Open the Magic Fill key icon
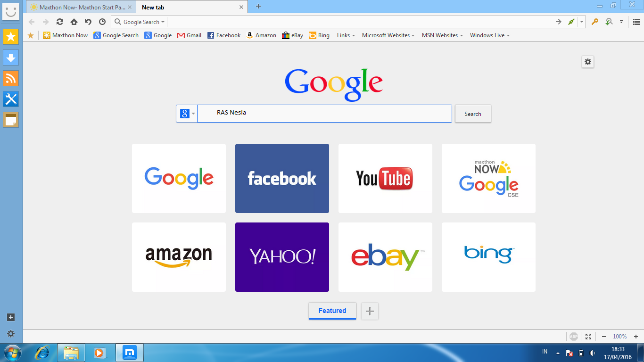Screen dimensions: 644x362 (595, 22)
